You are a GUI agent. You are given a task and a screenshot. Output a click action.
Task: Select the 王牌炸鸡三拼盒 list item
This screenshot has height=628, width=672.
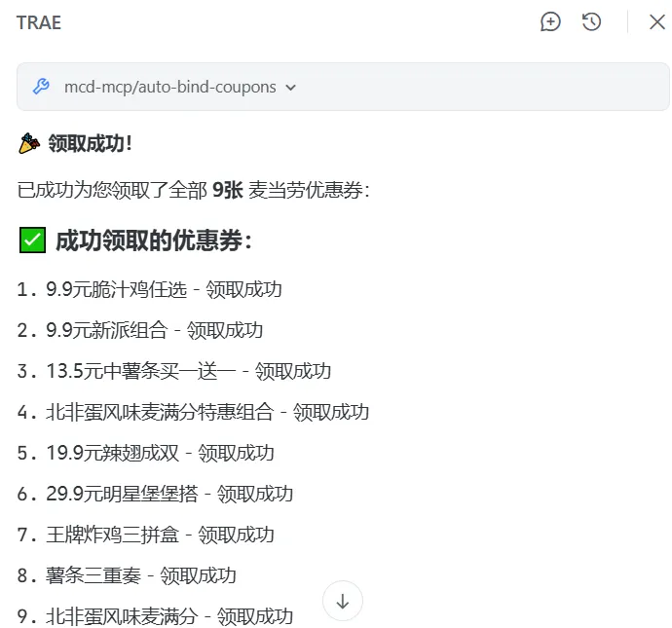(146, 535)
